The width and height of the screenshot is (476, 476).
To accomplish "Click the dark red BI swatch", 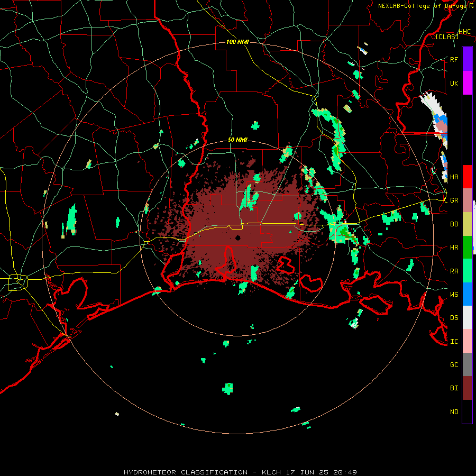I will click(x=467, y=388).
